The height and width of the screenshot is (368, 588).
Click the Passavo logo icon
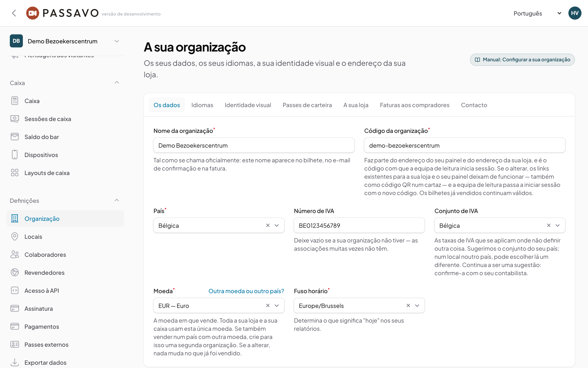pos(32,13)
